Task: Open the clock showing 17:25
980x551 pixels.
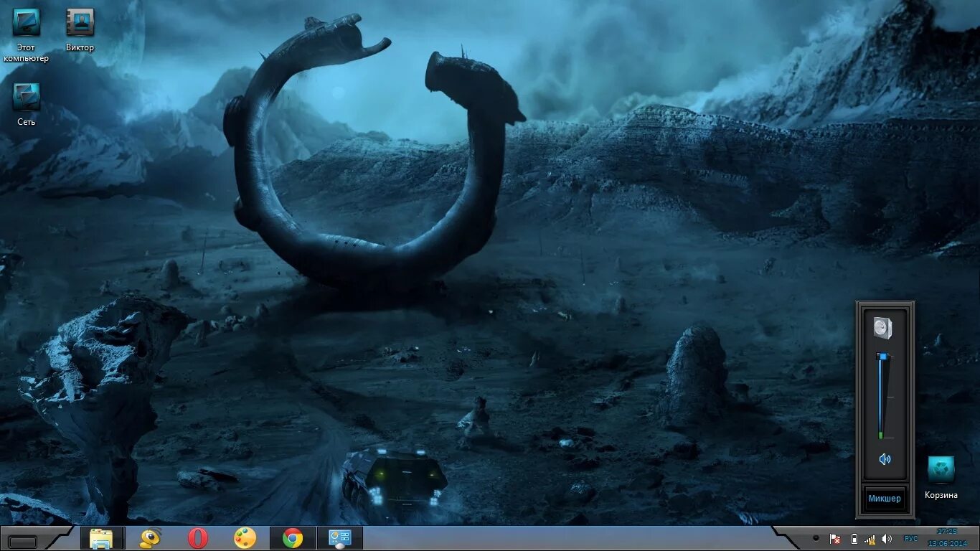Action: 947,537
